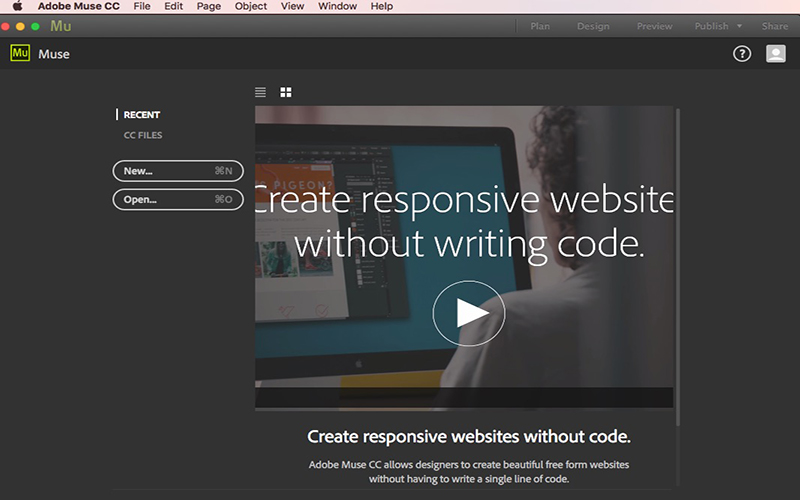
Task: Expand the Publish dropdown arrow
Action: tap(739, 26)
